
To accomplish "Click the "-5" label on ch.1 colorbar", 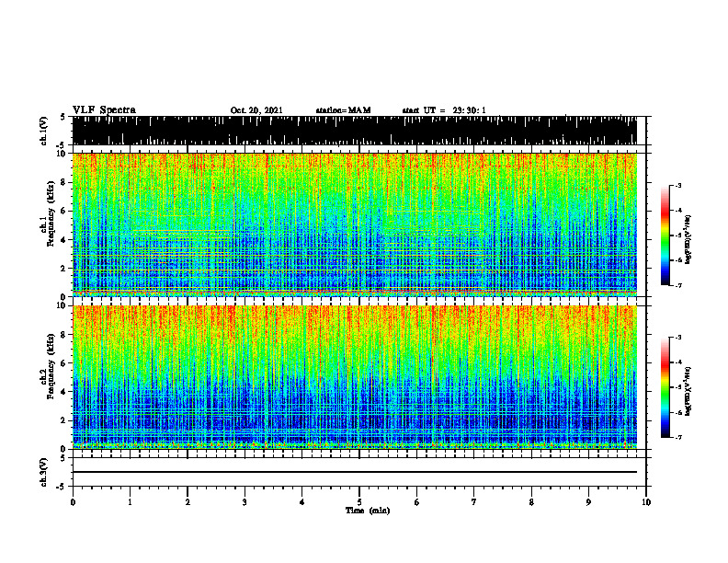I will pos(678,236).
